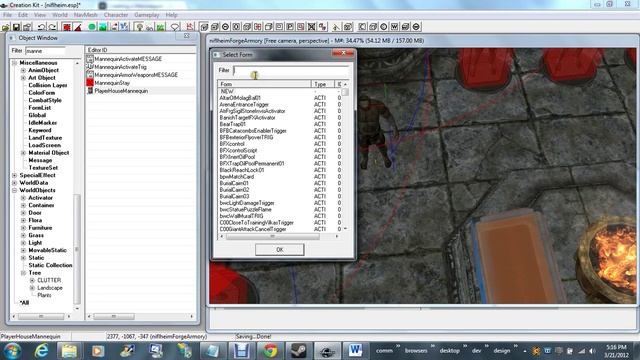
Task: Switch to Steam in the taskbar
Action: pyautogui.click(x=298, y=351)
